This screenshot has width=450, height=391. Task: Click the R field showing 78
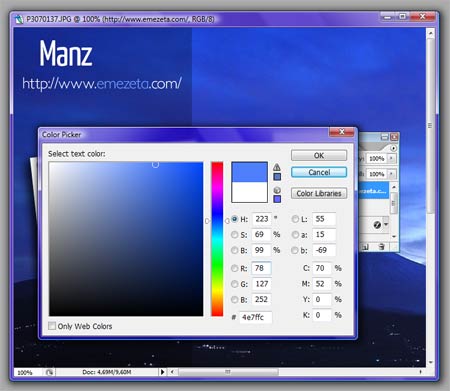click(x=262, y=268)
